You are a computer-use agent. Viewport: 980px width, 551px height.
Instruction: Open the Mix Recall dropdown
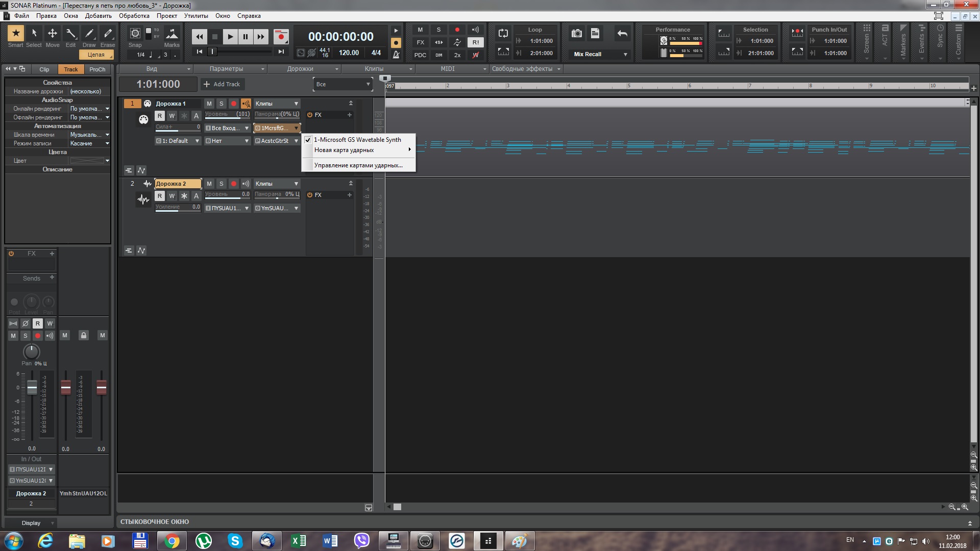point(625,54)
